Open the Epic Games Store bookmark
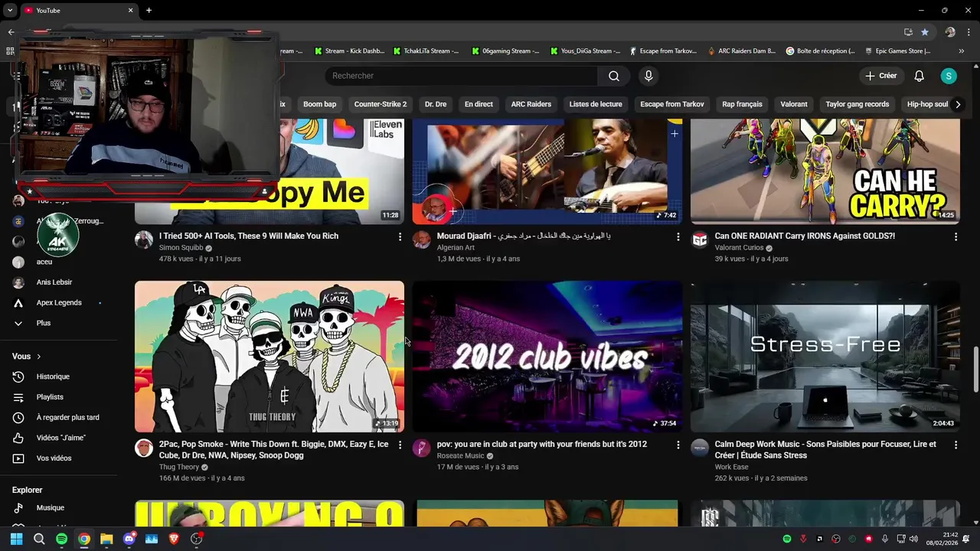980x551 pixels. [897, 51]
